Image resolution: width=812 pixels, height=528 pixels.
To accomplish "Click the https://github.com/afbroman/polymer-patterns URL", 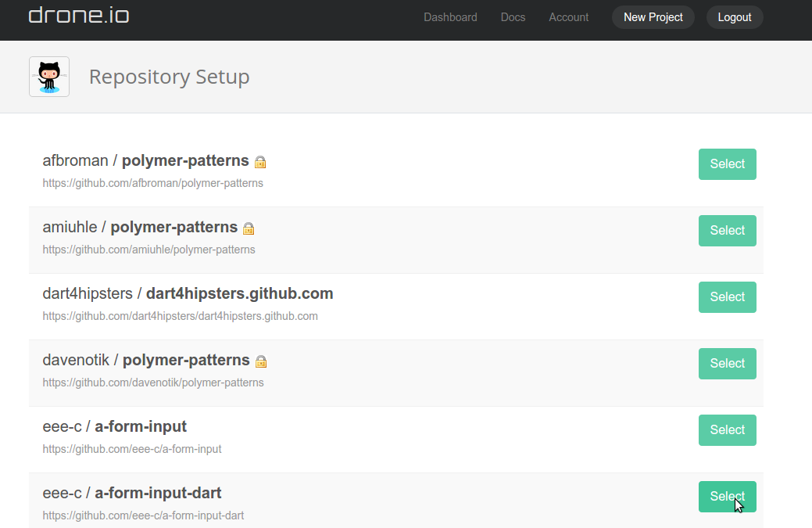I will point(152,183).
